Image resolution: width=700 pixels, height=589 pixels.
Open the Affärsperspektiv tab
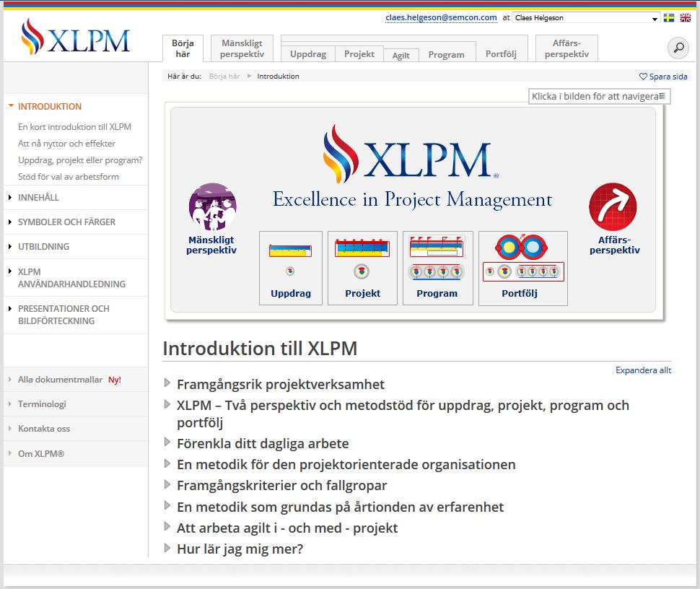click(566, 48)
